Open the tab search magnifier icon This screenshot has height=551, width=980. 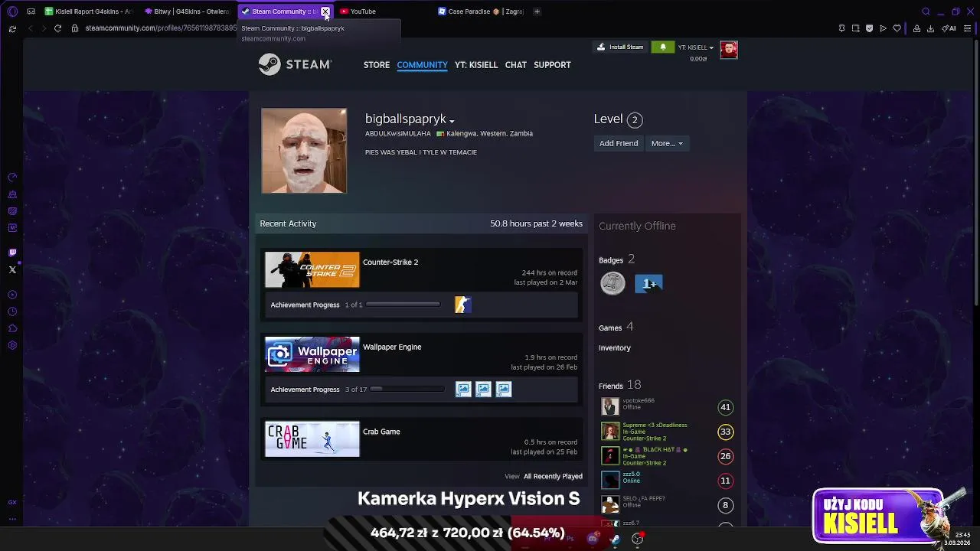tap(926, 11)
